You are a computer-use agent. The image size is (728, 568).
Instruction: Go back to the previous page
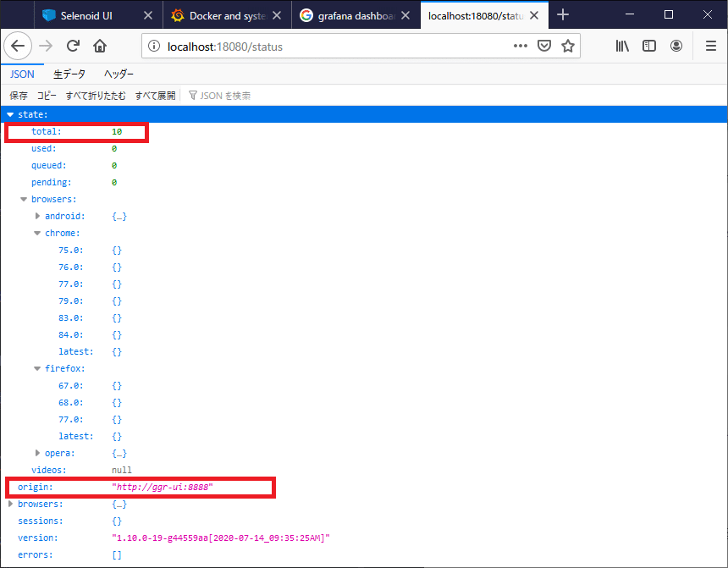point(18,46)
